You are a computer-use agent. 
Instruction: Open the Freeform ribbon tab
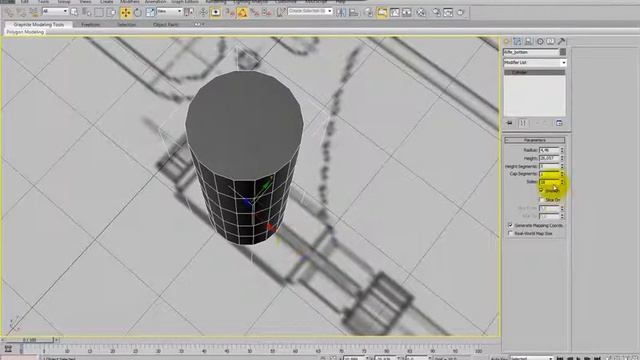click(x=90, y=24)
